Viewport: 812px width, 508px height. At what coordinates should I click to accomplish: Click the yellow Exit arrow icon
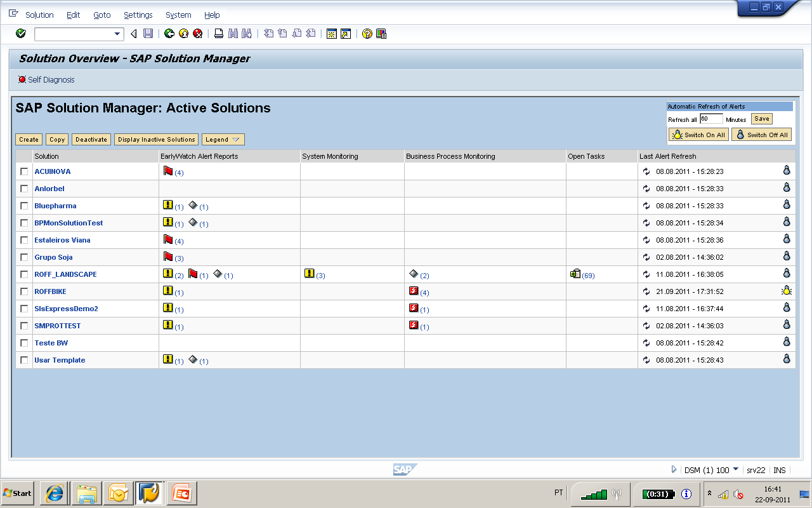click(183, 34)
